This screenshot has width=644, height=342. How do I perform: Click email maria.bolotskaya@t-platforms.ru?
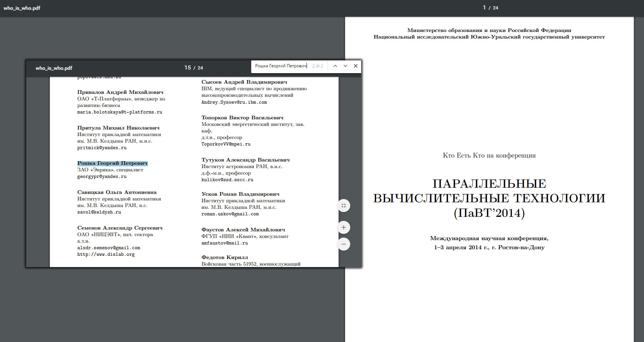(120, 112)
